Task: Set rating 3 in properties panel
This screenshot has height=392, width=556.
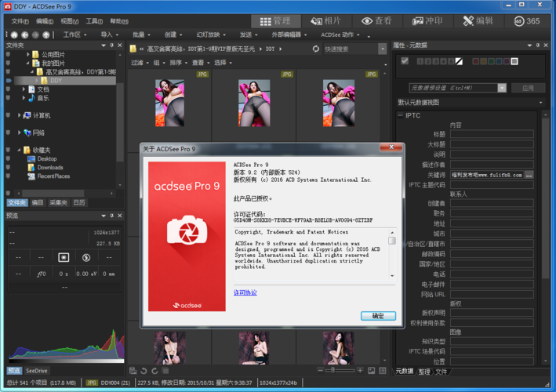Action: click(x=435, y=61)
